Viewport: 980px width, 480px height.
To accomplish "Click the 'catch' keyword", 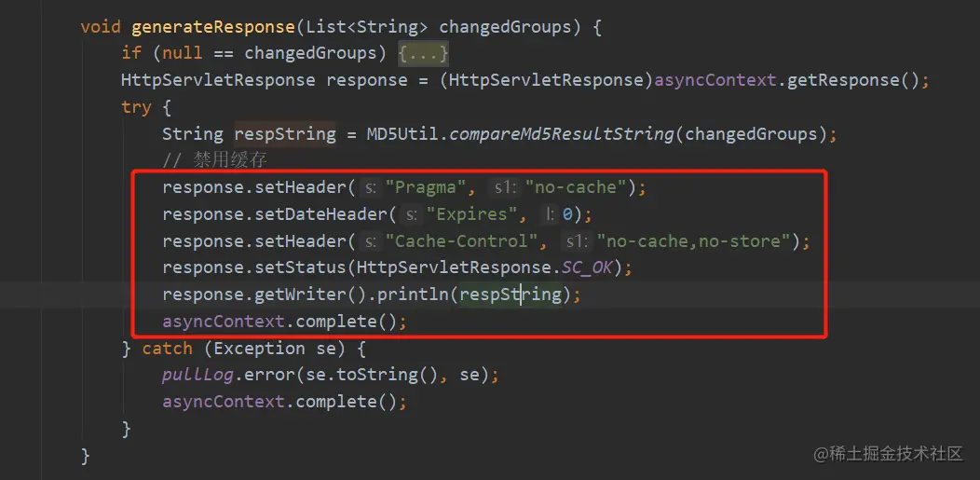I will click(168, 349).
